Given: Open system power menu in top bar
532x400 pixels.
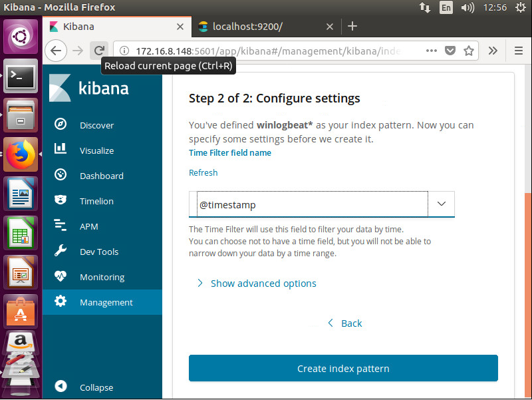Looking at the screenshot, I should click(x=520, y=7).
